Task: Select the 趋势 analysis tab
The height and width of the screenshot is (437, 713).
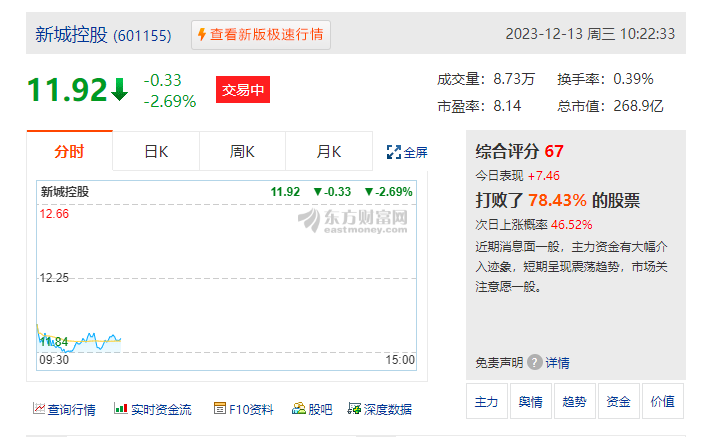Action: [x=575, y=401]
